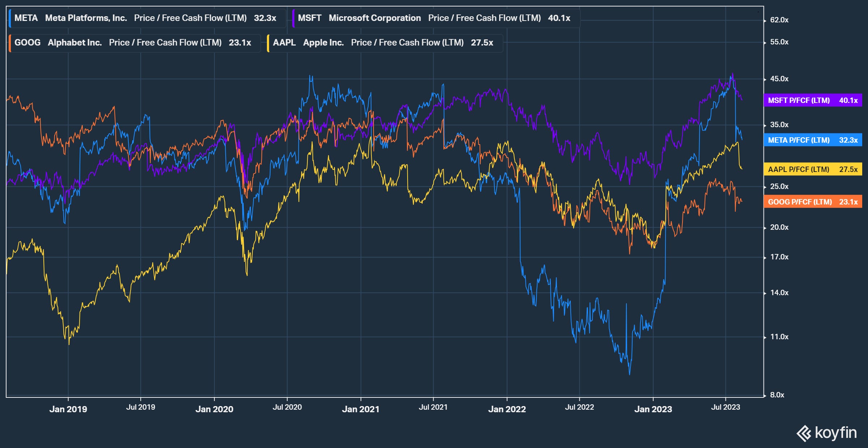Click the 45.0x y-axis label
Image resolution: width=868 pixels, height=448 pixels.
[779, 79]
